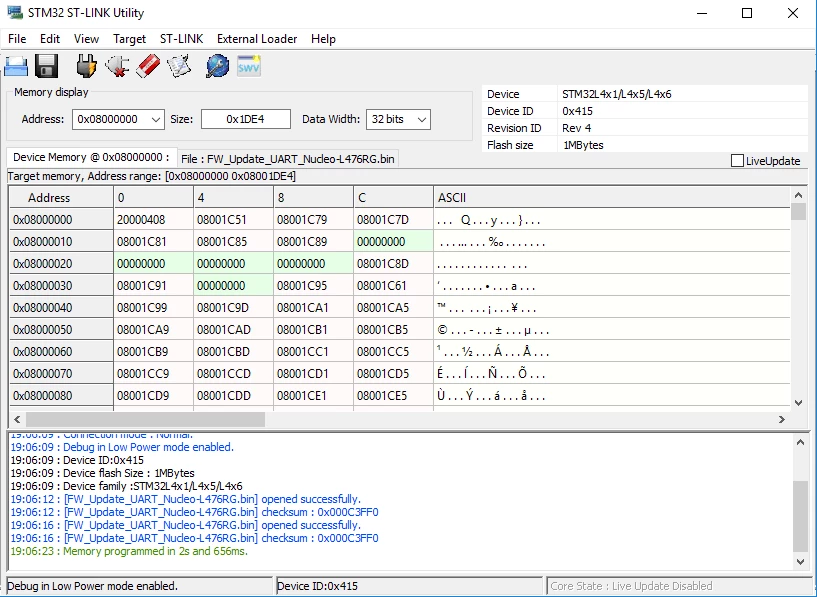Click the log panel scroll down arrow

click(x=800, y=562)
